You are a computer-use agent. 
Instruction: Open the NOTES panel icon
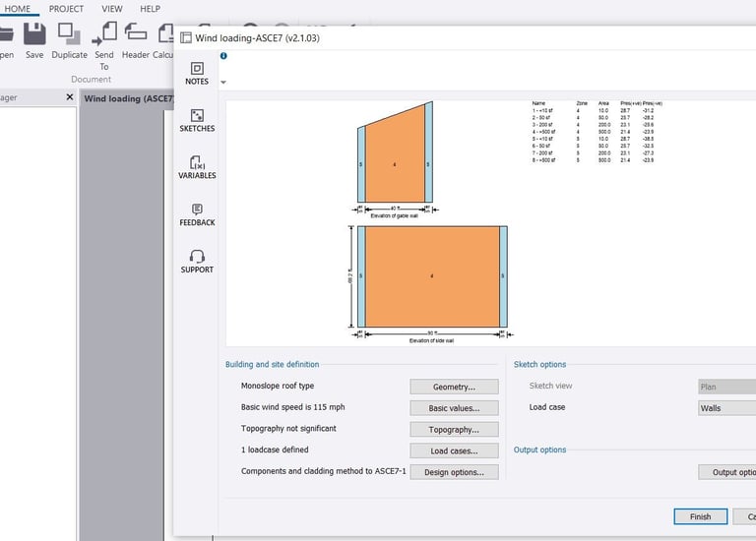pos(197,69)
